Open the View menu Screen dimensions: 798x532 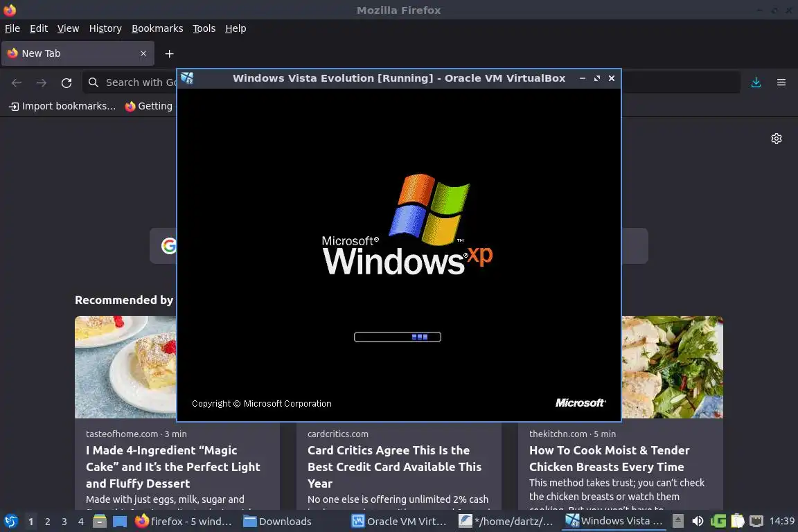68,28
